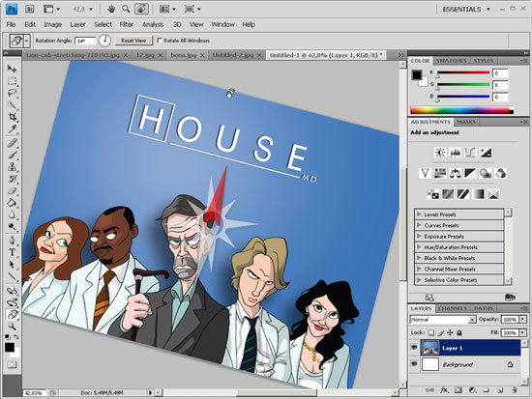This screenshot has height=399, width=532.
Task: Open Layer styles fx button
Action: 444,390
